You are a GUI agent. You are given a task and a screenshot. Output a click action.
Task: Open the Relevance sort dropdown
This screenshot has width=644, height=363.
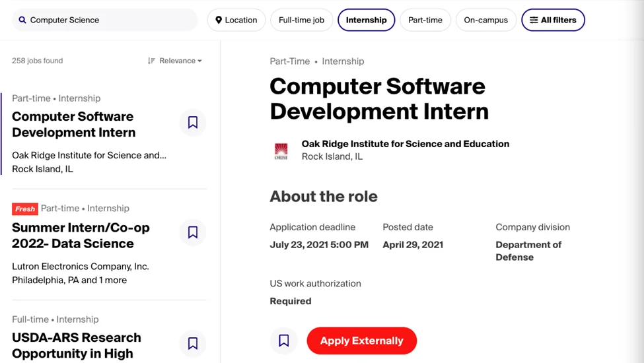[x=175, y=61]
